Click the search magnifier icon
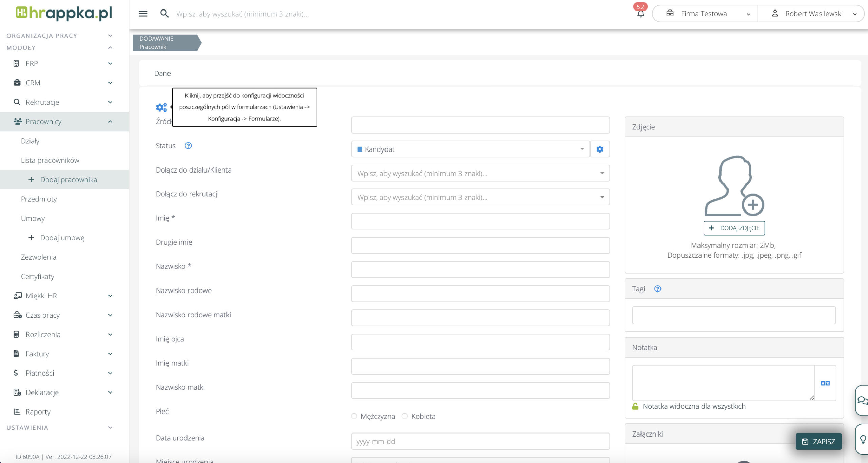 164,14
